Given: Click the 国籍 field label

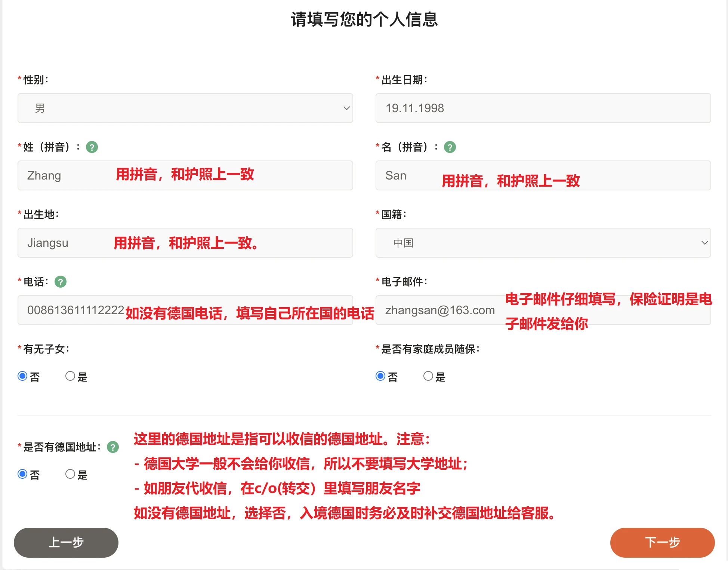Looking at the screenshot, I should point(394,214).
